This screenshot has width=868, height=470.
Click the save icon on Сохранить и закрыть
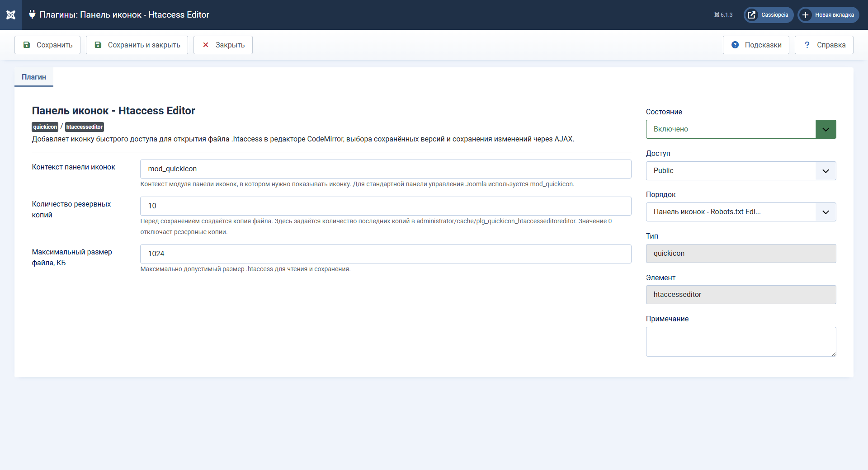point(98,45)
